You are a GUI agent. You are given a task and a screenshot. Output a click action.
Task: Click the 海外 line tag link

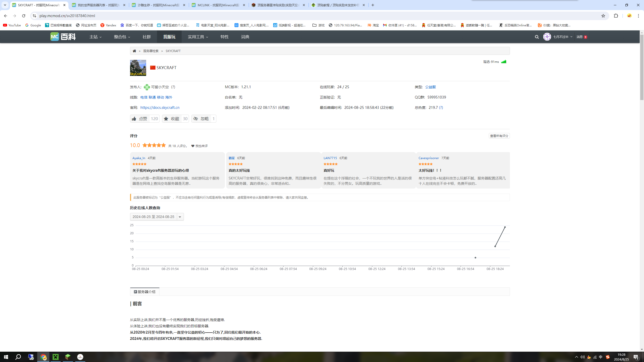[x=169, y=97]
